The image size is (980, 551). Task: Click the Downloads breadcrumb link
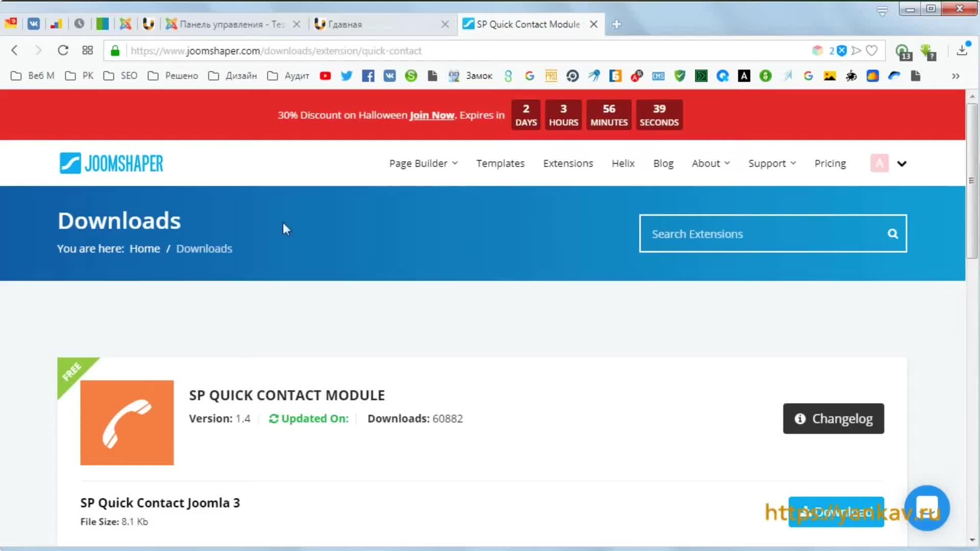coord(204,248)
